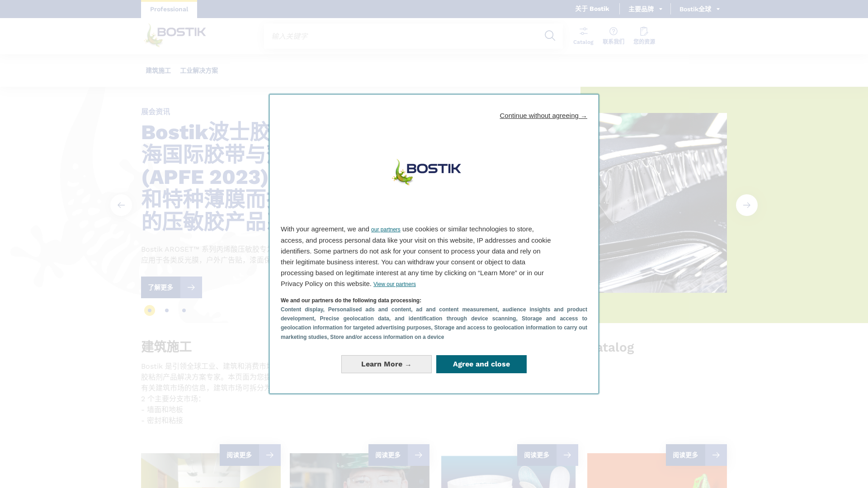Expand 主要品牌 dropdown
The width and height of the screenshot is (868, 488).
[x=645, y=9]
